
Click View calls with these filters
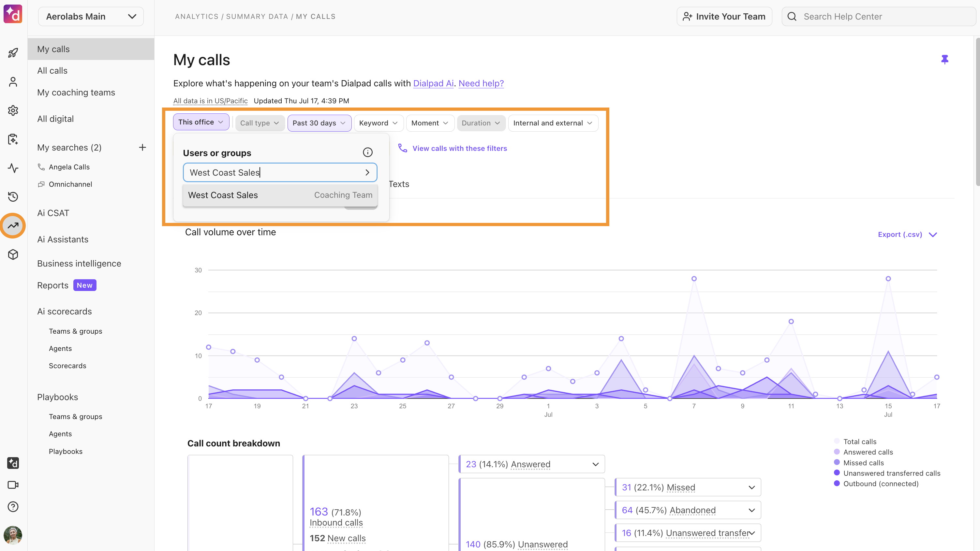(x=460, y=148)
